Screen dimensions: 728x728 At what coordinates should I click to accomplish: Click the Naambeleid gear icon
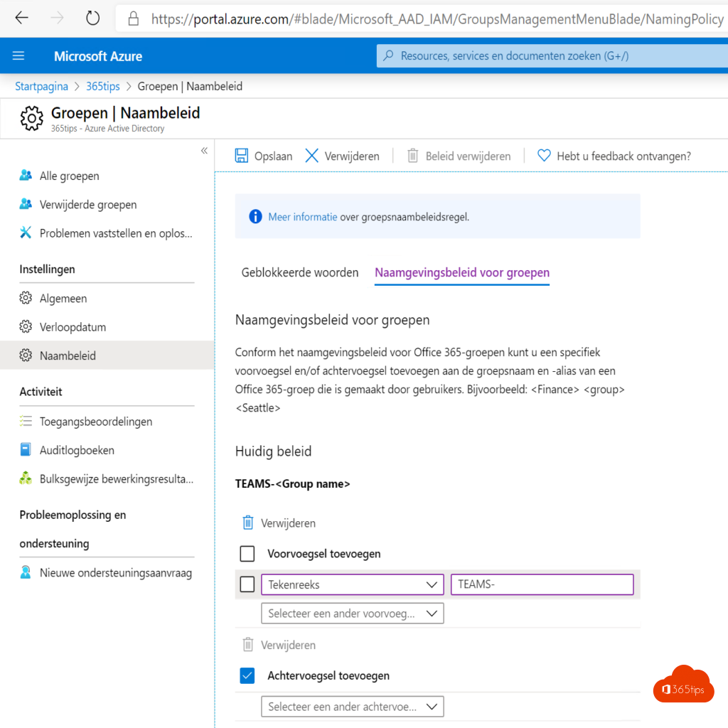pyautogui.click(x=26, y=355)
